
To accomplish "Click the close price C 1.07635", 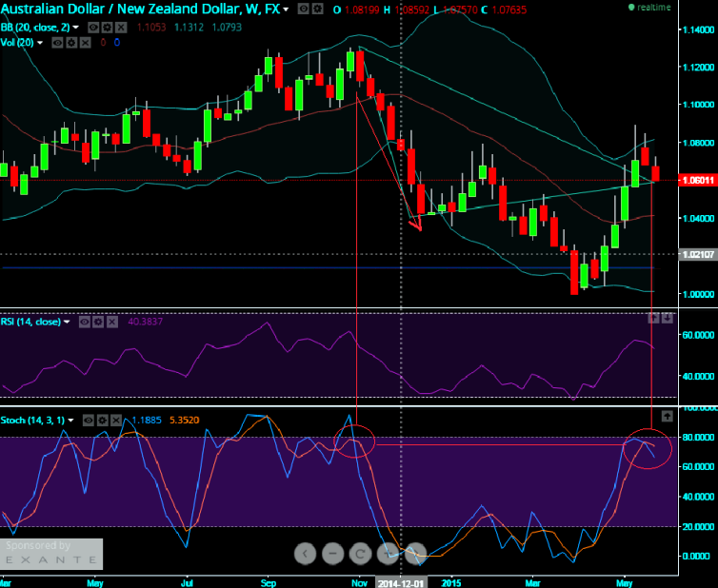I will 504,10.
